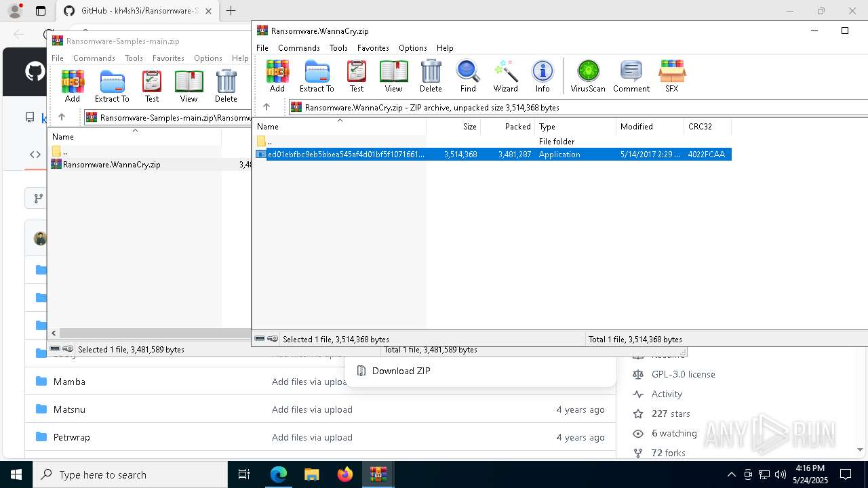Click Delete icon in Ransomware-Samples-main.zip window
The height and width of the screenshot is (488, 868).
tap(226, 86)
